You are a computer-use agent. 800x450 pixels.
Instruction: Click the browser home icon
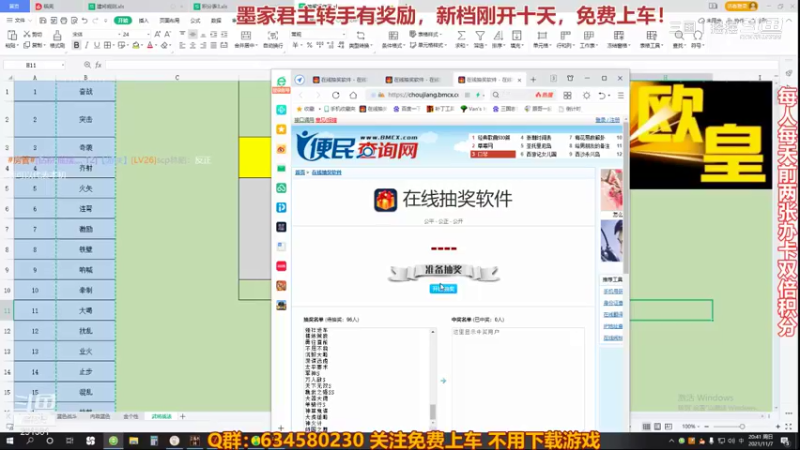(353, 95)
